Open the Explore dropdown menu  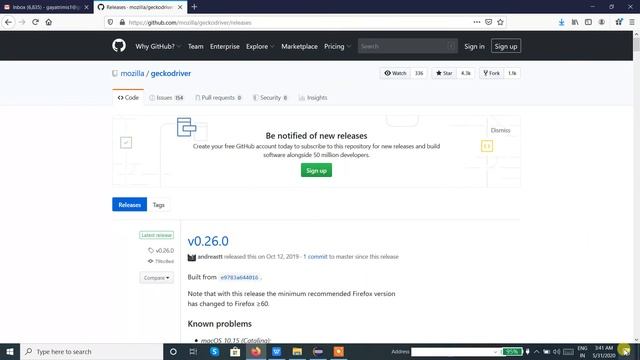click(x=260, y=46)
